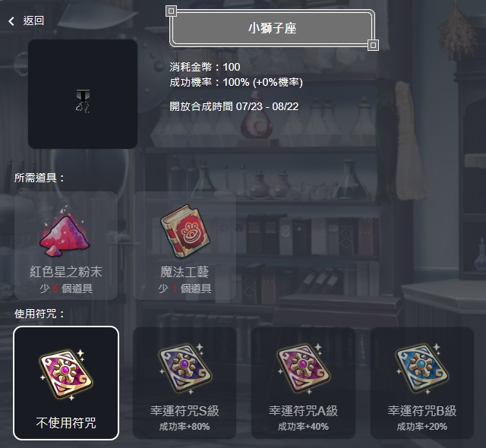Go back via the 返回 label

(x=33, y=21)
